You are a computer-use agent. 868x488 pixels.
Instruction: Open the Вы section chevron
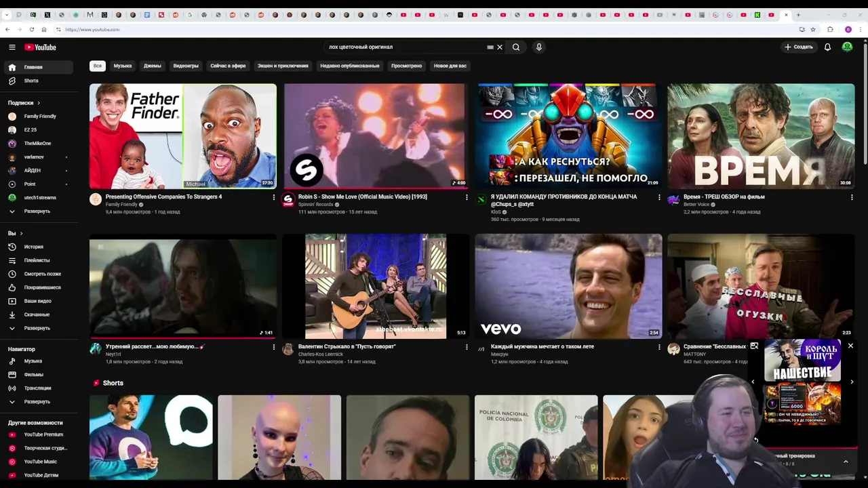[21, 233]
